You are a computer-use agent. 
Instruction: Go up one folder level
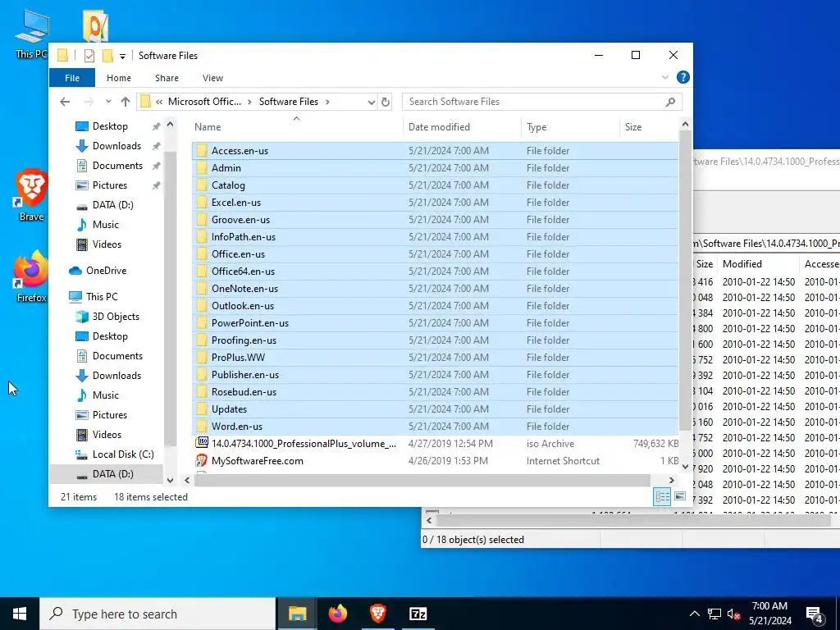click(126, 102)
